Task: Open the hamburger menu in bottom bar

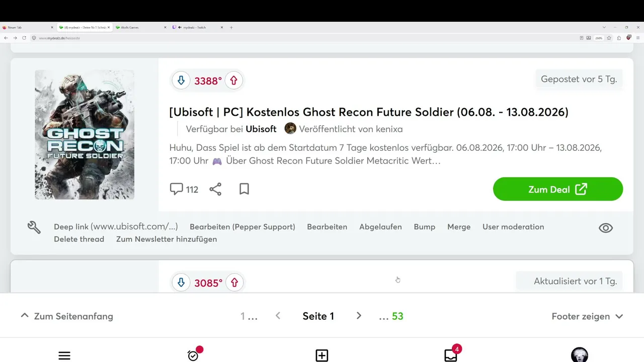Action: pyautogui.click(x=64, y=355)
